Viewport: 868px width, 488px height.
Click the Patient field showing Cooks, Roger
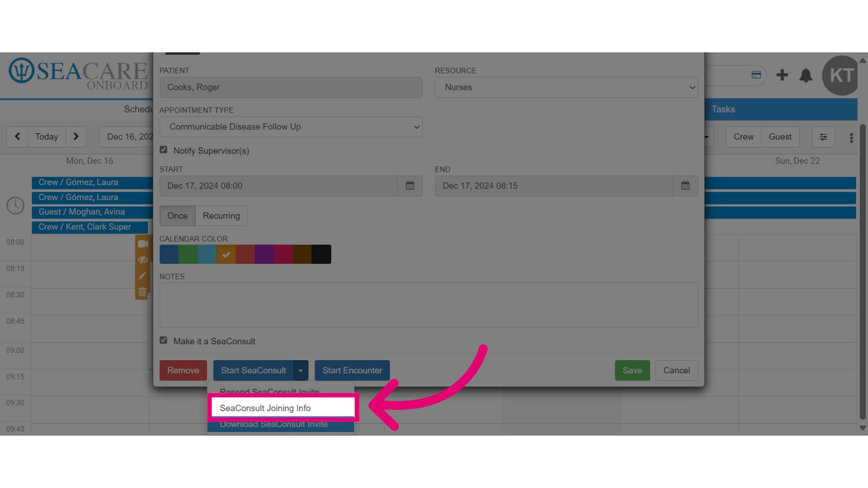291,87
